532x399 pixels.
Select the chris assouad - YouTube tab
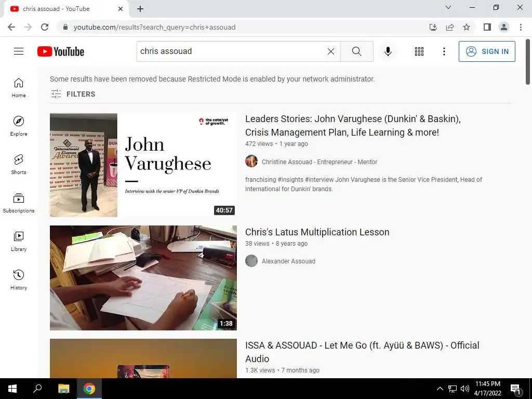tap(66, 9)
